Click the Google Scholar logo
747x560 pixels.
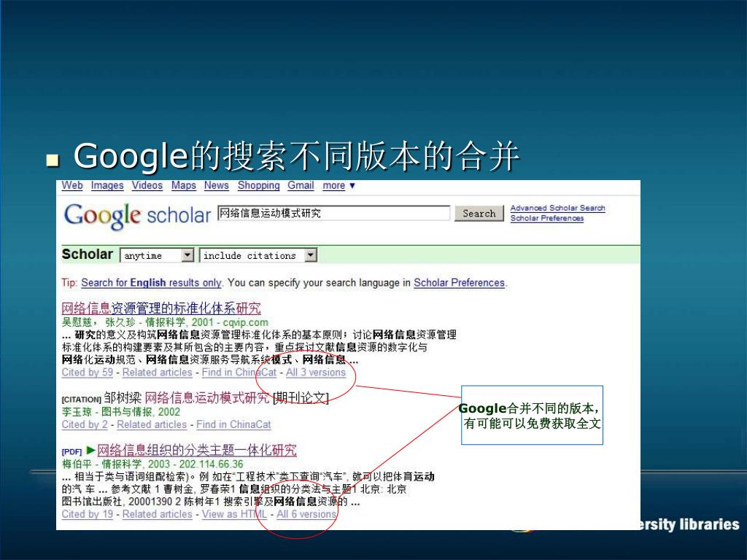(x=137, y=216)
